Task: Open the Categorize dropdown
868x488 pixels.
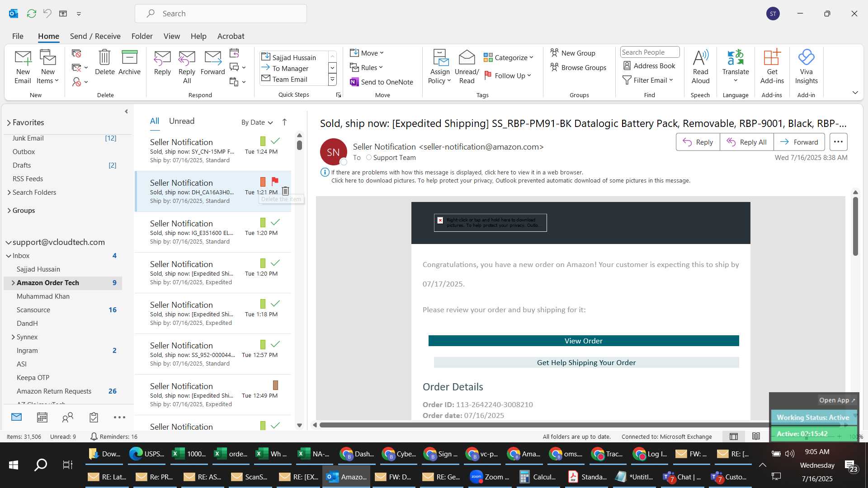Action: [509, 57]
